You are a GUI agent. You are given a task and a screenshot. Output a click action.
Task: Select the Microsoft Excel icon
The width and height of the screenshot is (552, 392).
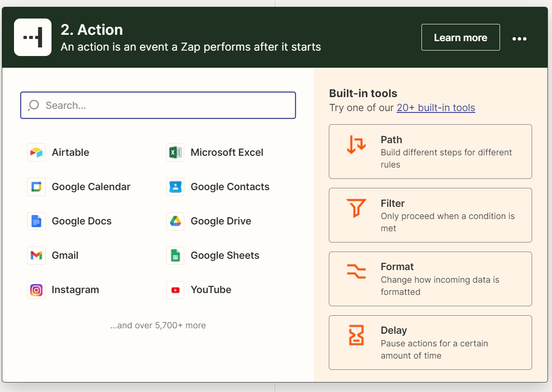[x=175, y=153]
